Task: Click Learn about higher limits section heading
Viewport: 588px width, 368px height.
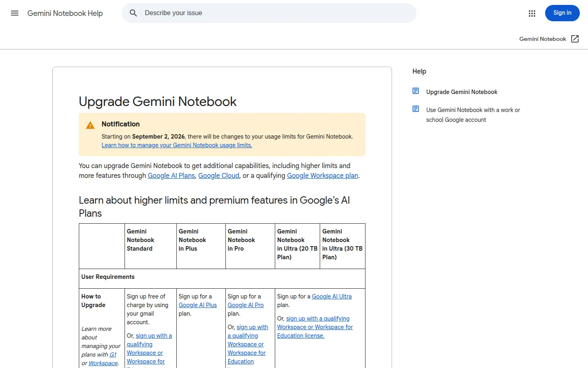Action: pyautogui.click(x=214, y=206)
